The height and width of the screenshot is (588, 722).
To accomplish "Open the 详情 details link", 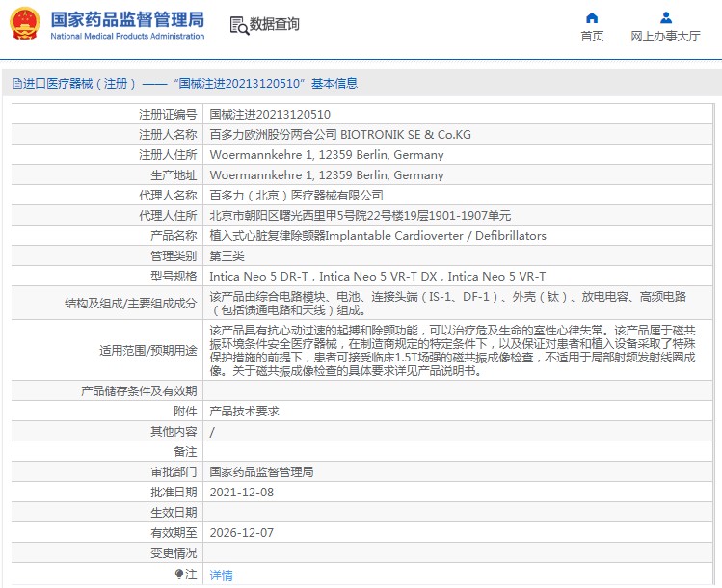I will [x=222, y=575].
